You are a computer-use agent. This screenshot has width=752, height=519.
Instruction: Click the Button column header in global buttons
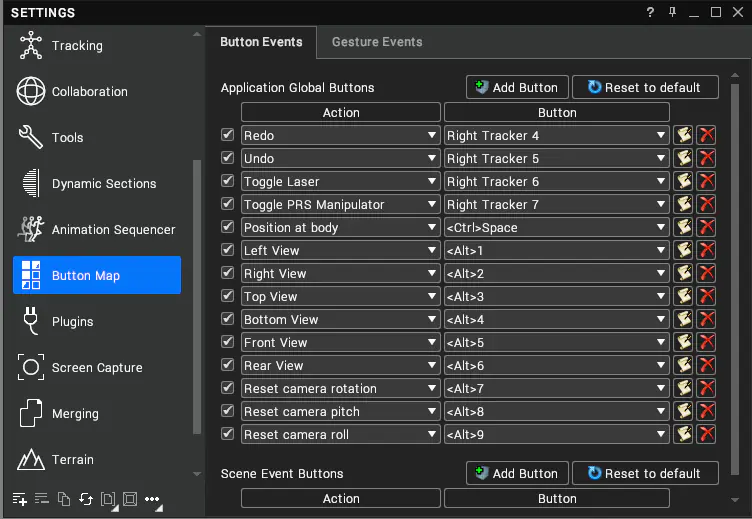tap(557, 112)
